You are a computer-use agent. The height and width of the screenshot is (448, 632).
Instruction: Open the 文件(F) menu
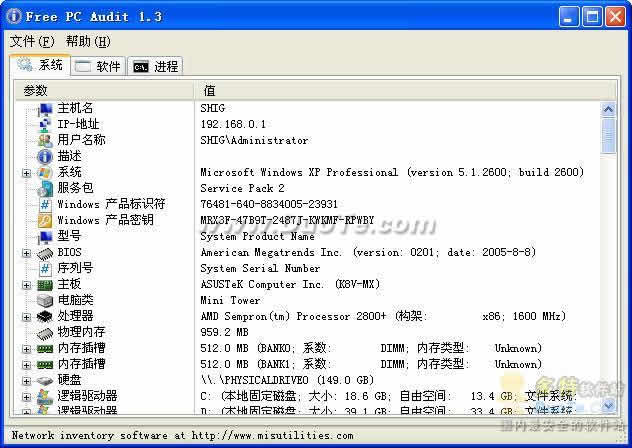click(32, 41)
